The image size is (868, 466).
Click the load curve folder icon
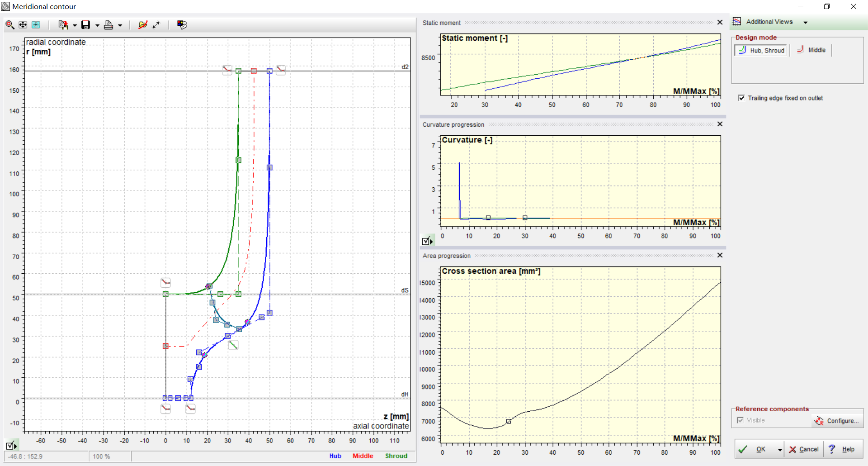[142, 25]
